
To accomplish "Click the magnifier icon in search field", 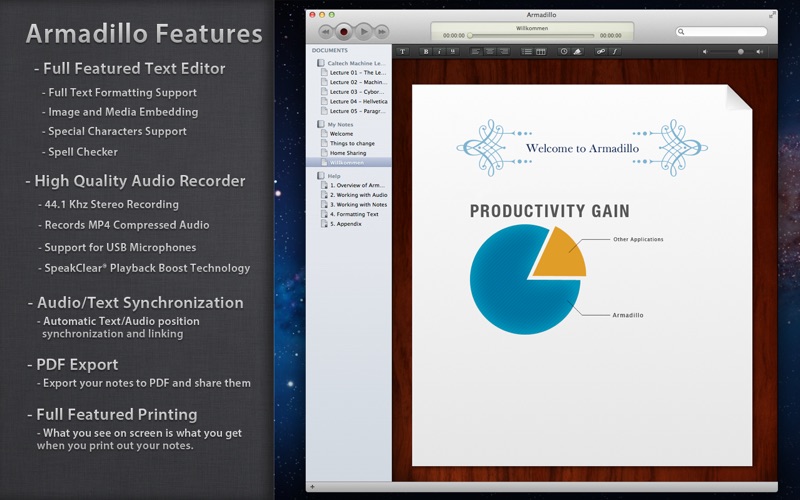I will [681, 32].
